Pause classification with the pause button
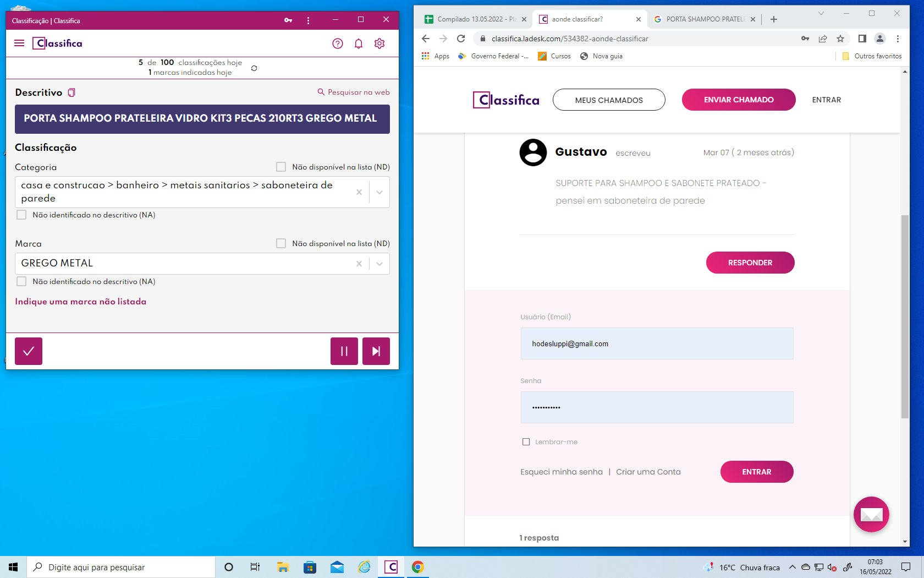The height and width of the screenshot is (578, 924). (344, 351)
